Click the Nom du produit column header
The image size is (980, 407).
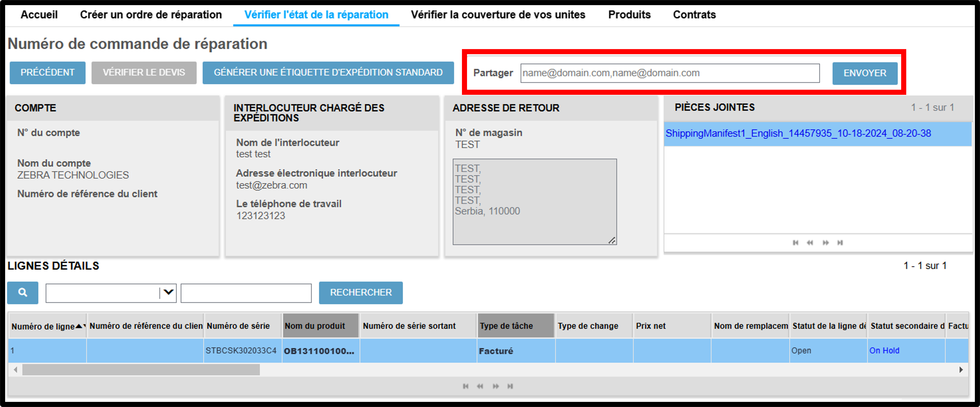click(321, 326)
